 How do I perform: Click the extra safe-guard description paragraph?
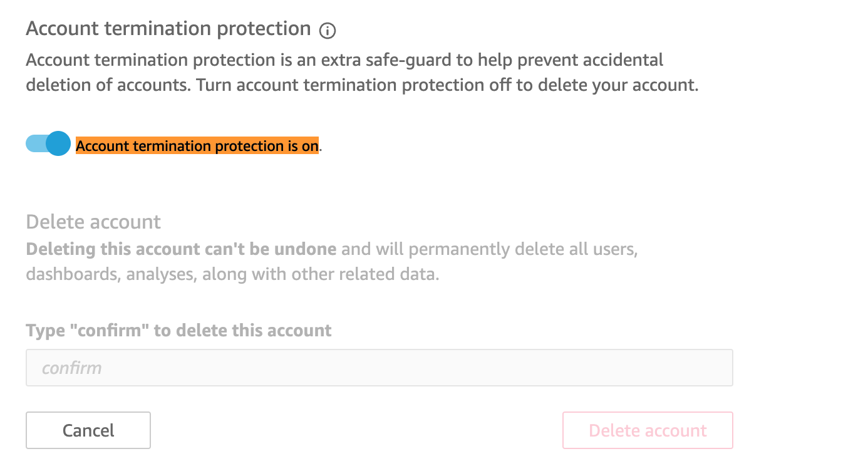point(362,73)
